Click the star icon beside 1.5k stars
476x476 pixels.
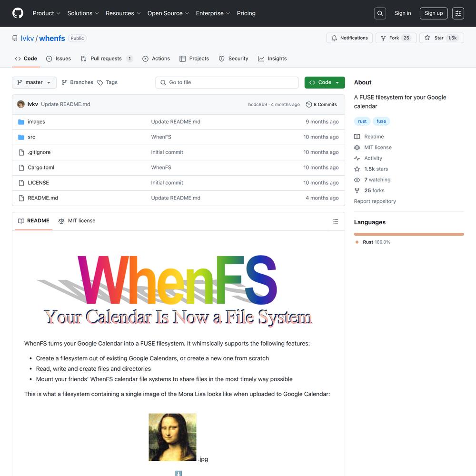tap(357, 169)
